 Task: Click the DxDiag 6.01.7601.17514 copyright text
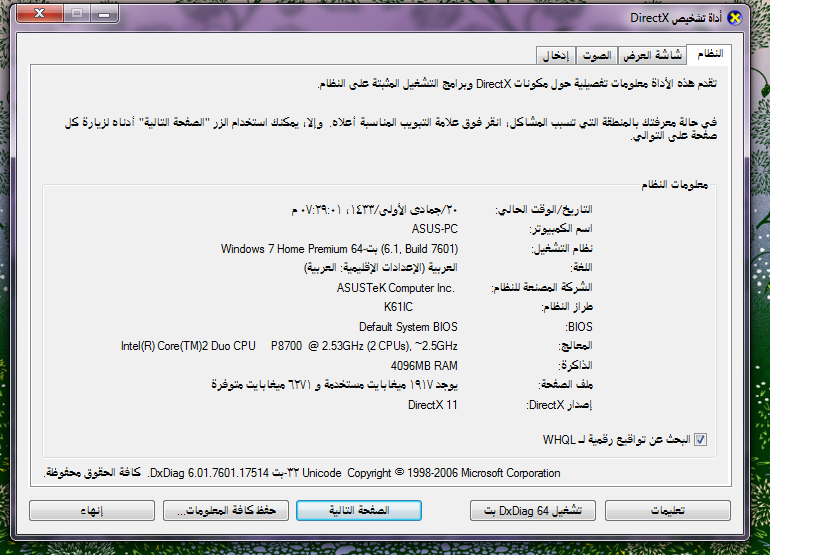pyautogui.click(x=302, y=473)
